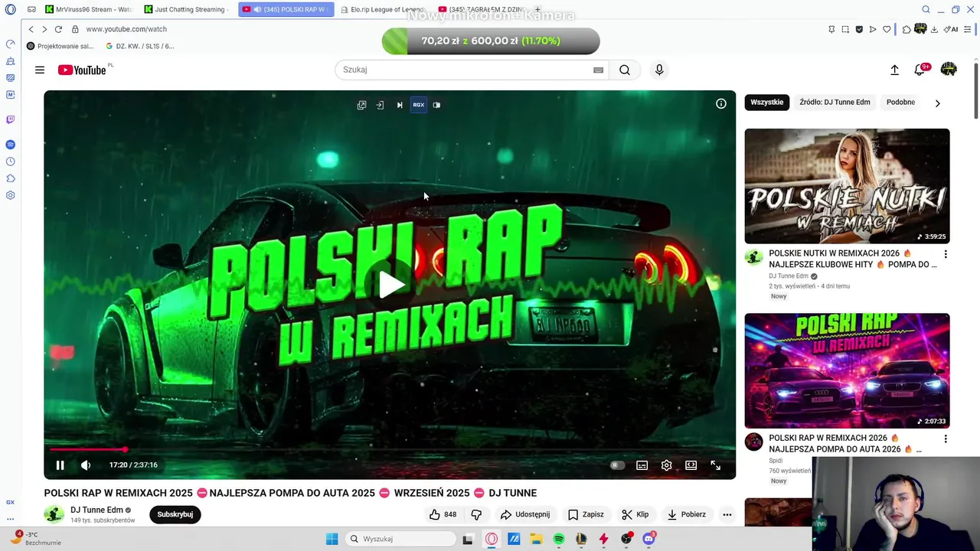Click the Udostępnij share button

pos(525,514)
